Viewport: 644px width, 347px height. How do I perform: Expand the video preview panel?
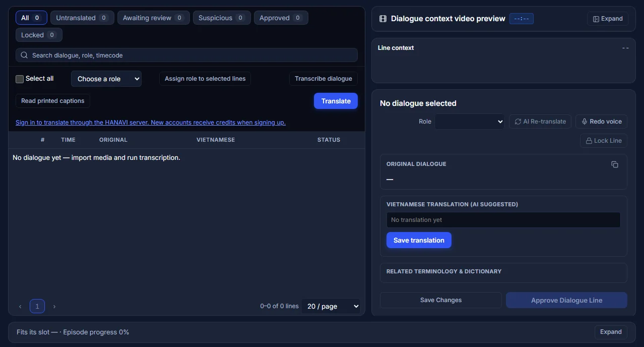608,19
